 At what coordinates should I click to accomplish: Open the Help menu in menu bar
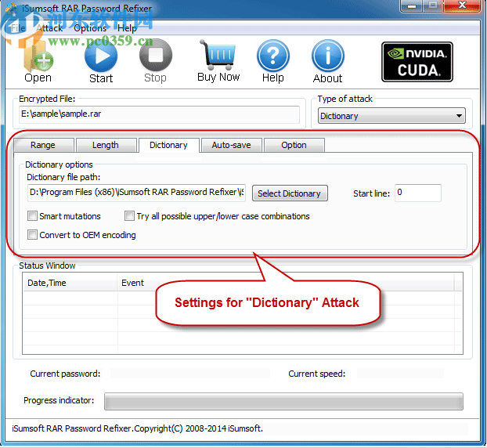point(127,28)
